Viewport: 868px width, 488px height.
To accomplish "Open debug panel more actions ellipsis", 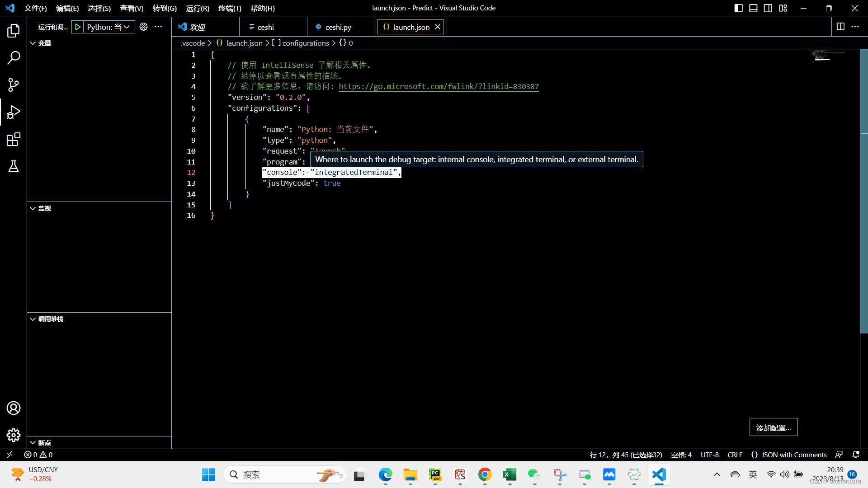I will click(x=158, y=27).
